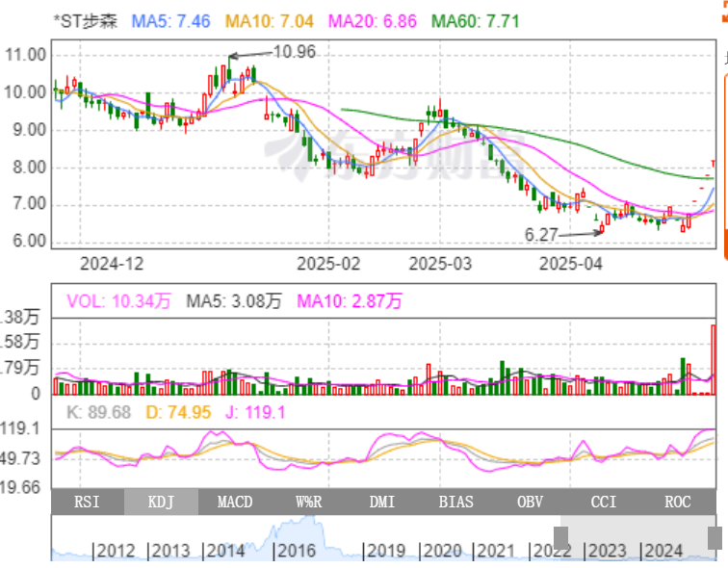Click the tallest latest red volume bar
The width and height of the screenshot is (728, 568).
pos(714,360)
